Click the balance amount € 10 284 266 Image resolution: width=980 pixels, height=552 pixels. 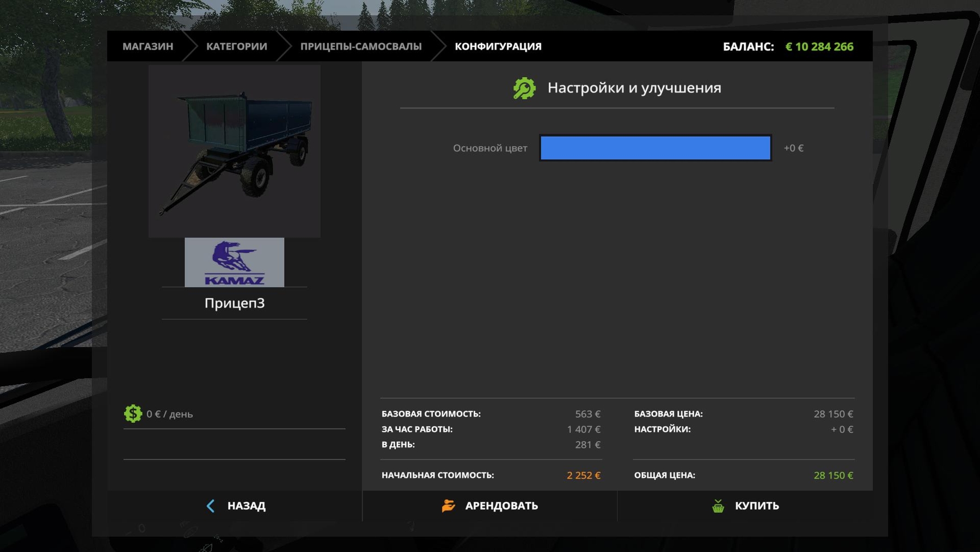pos(819,47)
